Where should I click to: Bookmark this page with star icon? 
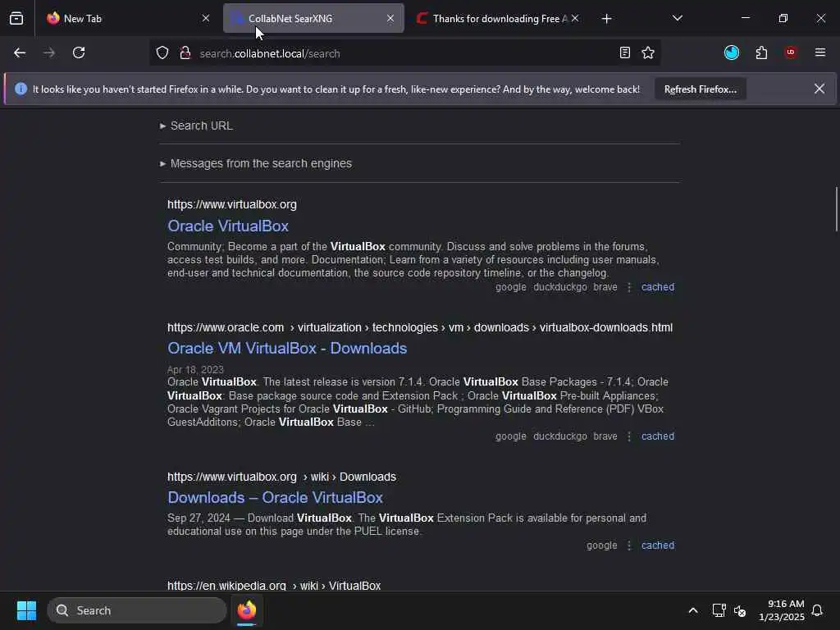648,53
